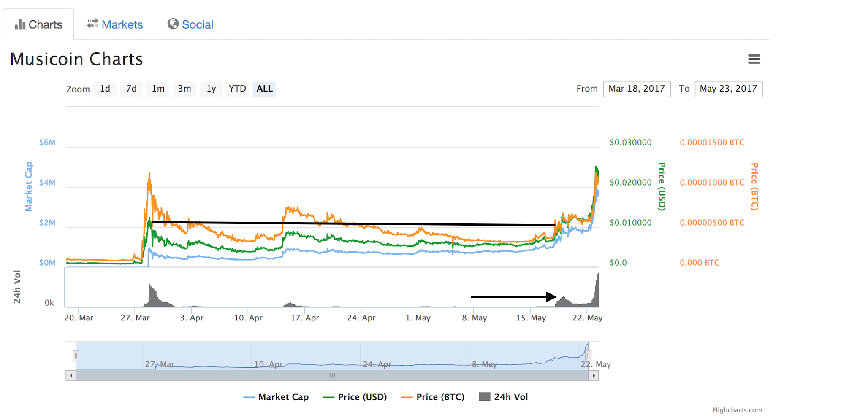Click the 0.00001500 BTC axis label
The image size is (868, 420).
[712, 143]
